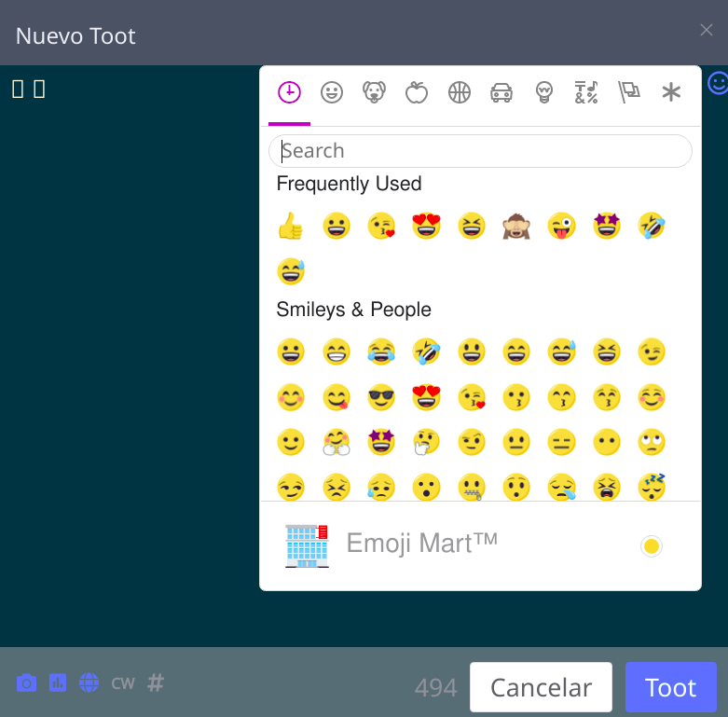Viewport: 728px width, 717px height.
Task: Click the 494 character counter
Action: pyautogui.click(x=436, y=688)
